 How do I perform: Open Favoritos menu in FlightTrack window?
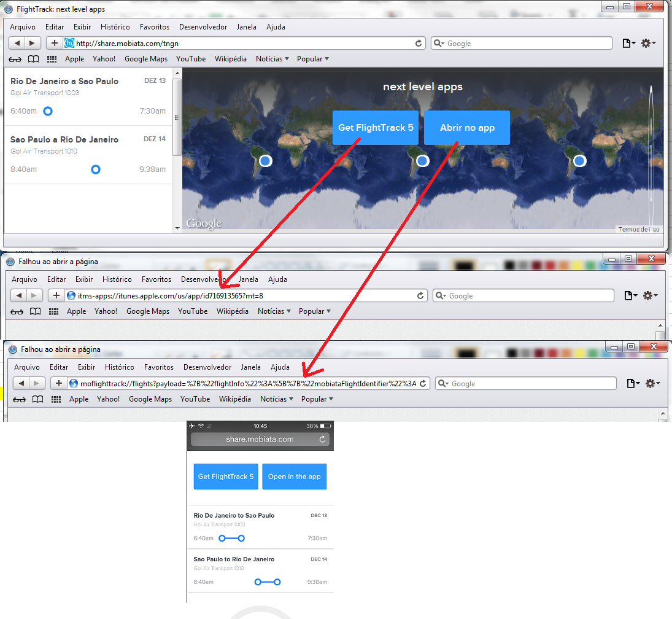[x=154, y=27]
